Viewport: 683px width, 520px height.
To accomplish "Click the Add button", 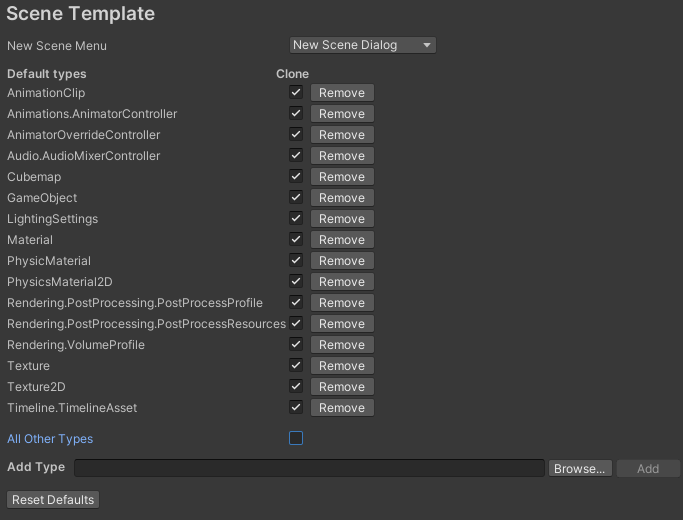I will 648,469.
